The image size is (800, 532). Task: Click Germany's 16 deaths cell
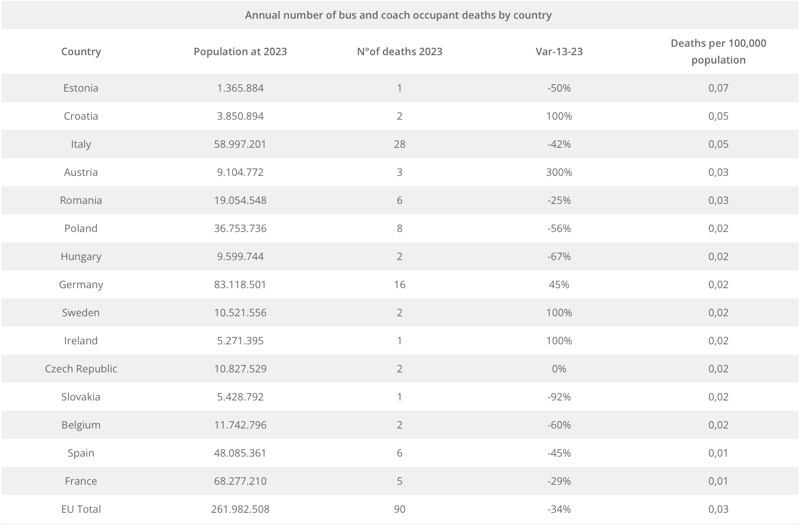pos(400,285)
